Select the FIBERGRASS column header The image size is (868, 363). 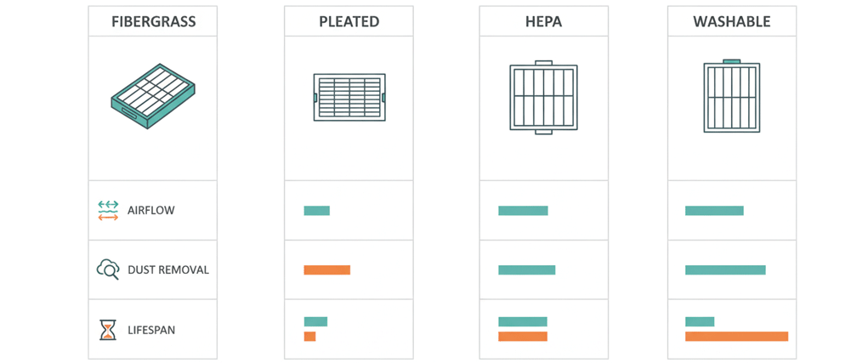(153, 22)
